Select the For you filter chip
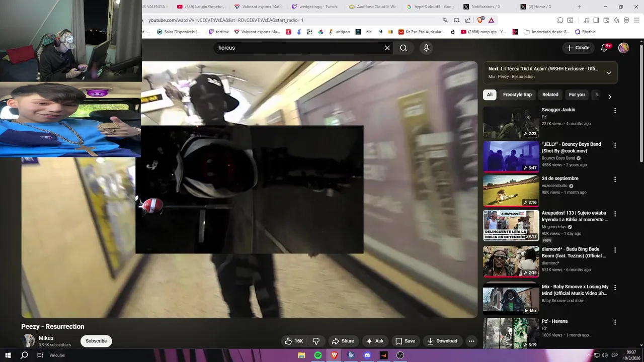Viewport: 644px width, 362px height. [577, 95]
